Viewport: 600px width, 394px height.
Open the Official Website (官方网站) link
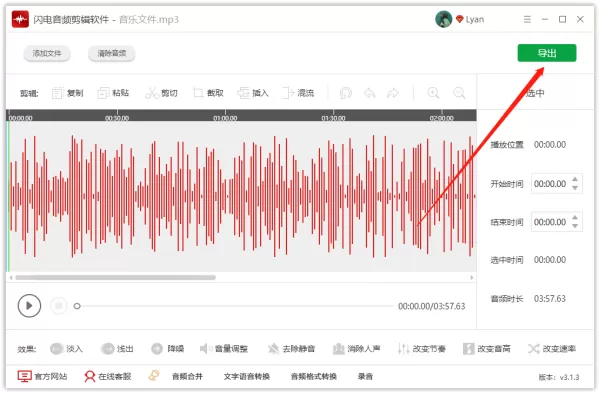42,376
